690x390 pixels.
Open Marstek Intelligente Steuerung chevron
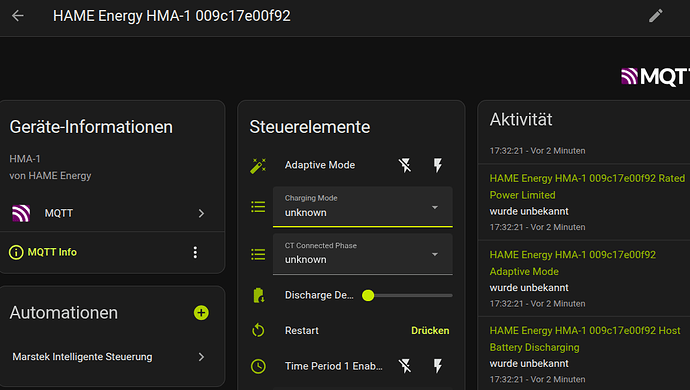[x=201, y=357]
